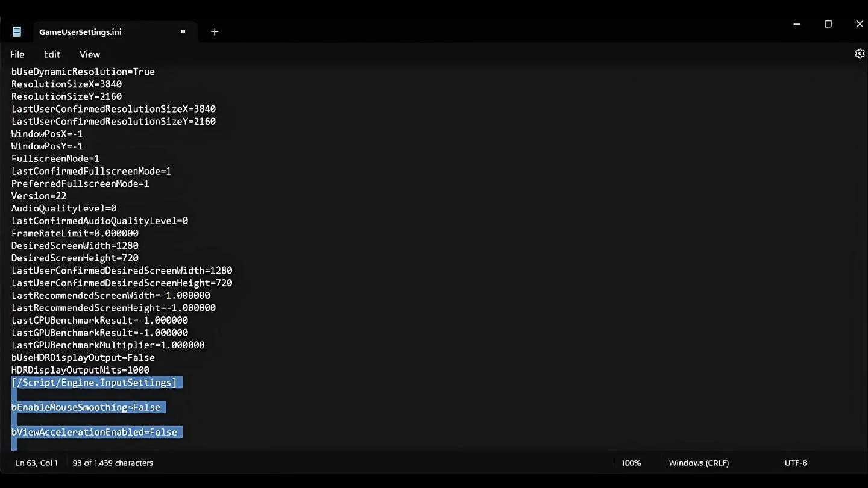Screen dimensions: 868x488
Task: Click the UTF-8 encoding indicator
Action: 796,463
